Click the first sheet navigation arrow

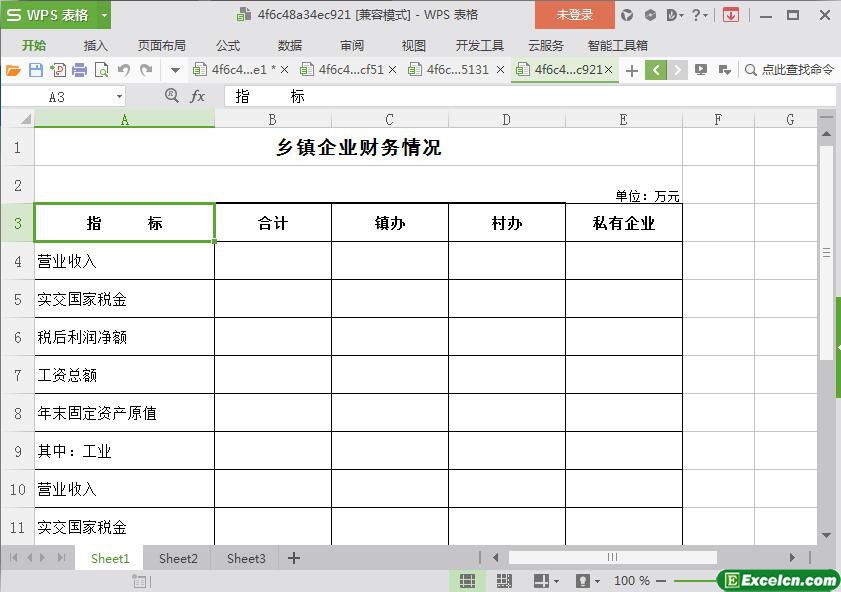pos(13,558)
